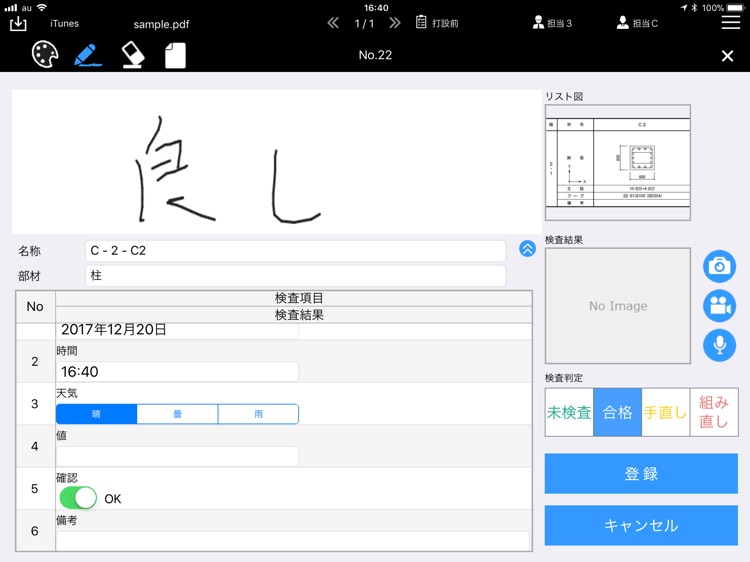Select 雨 weather option
Screen dimensions: 750x562
[258, 414]
